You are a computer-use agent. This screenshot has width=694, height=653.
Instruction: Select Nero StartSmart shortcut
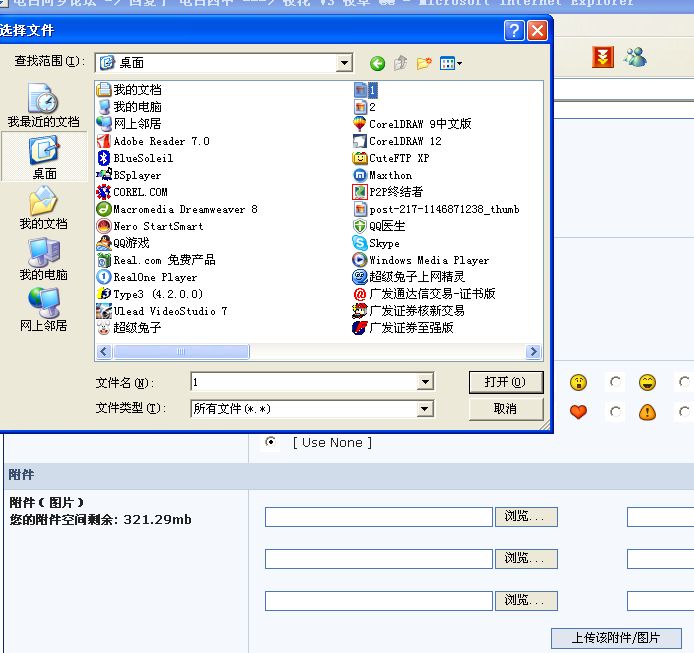pos(157,226)
